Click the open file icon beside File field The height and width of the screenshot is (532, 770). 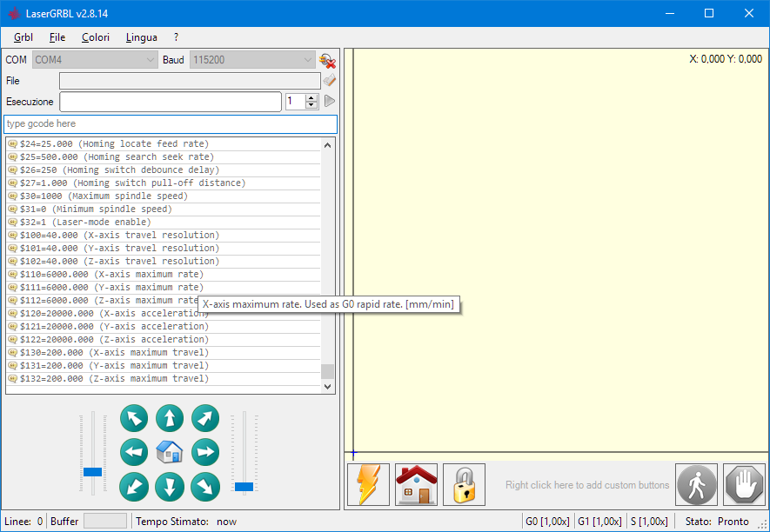[x=330, y=81]
